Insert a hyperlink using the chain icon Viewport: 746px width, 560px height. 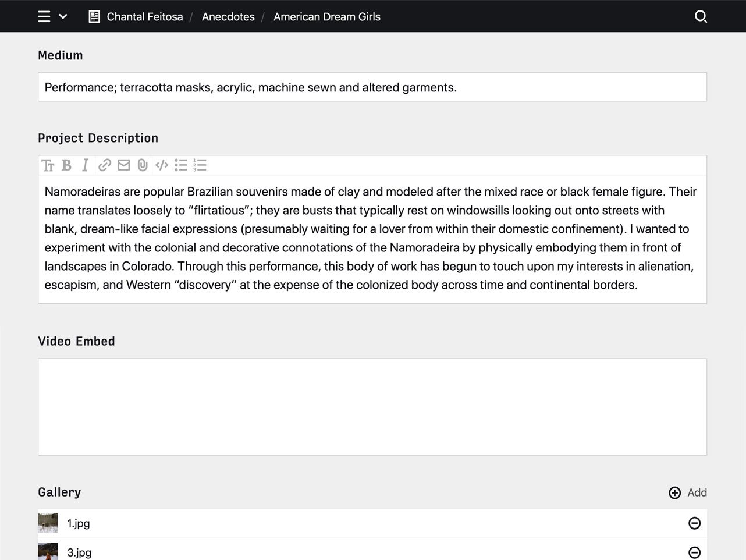(104, 165)
